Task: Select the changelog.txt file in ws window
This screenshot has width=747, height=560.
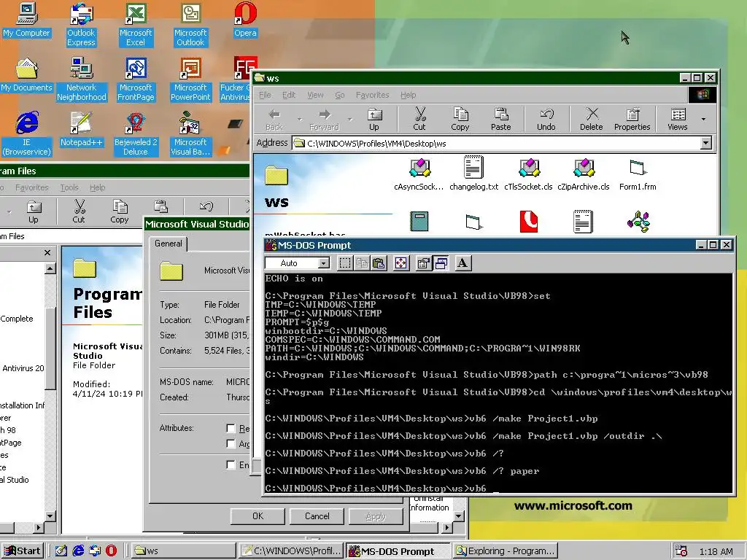Action: click(x=473, y=174)
